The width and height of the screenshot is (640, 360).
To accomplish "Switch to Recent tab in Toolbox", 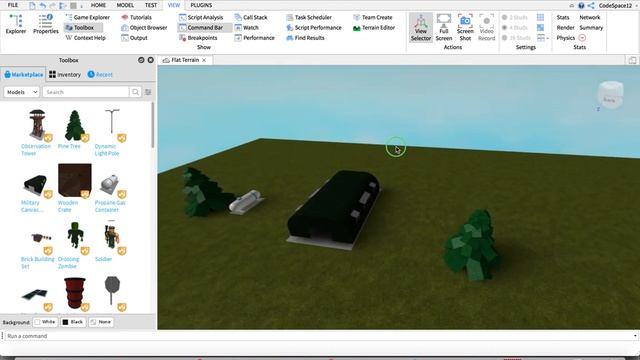I will click(100, 75).
